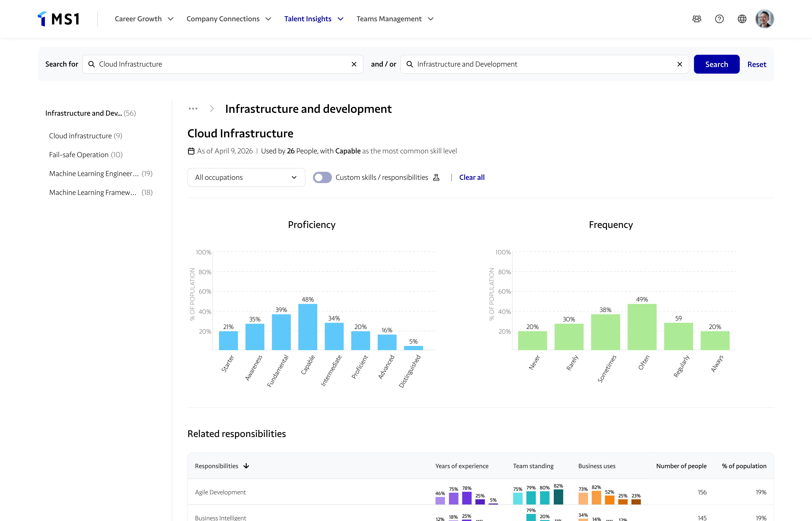Click the Business uses column header

597,466
